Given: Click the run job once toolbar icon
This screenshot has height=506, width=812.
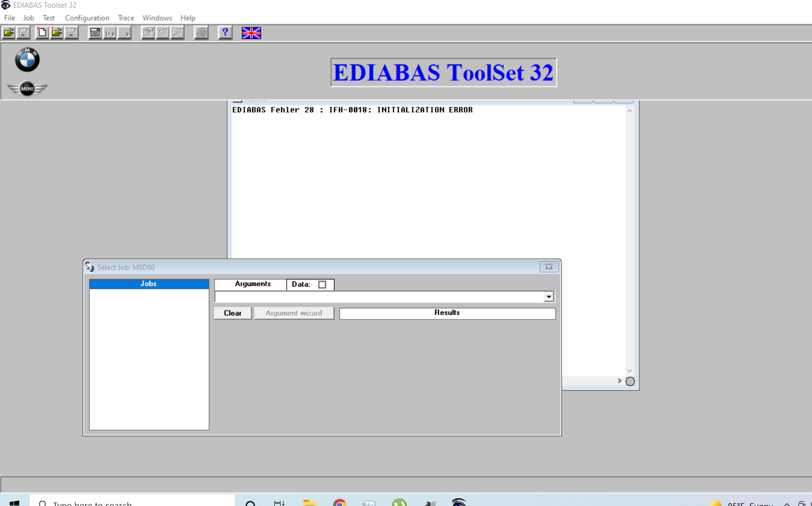Looking at the screenshot, I should click(110, 33).
